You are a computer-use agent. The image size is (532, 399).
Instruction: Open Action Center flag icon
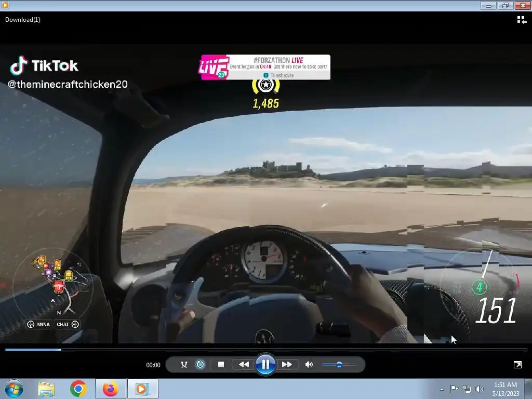pyautogui.click(x=454, y=389)
